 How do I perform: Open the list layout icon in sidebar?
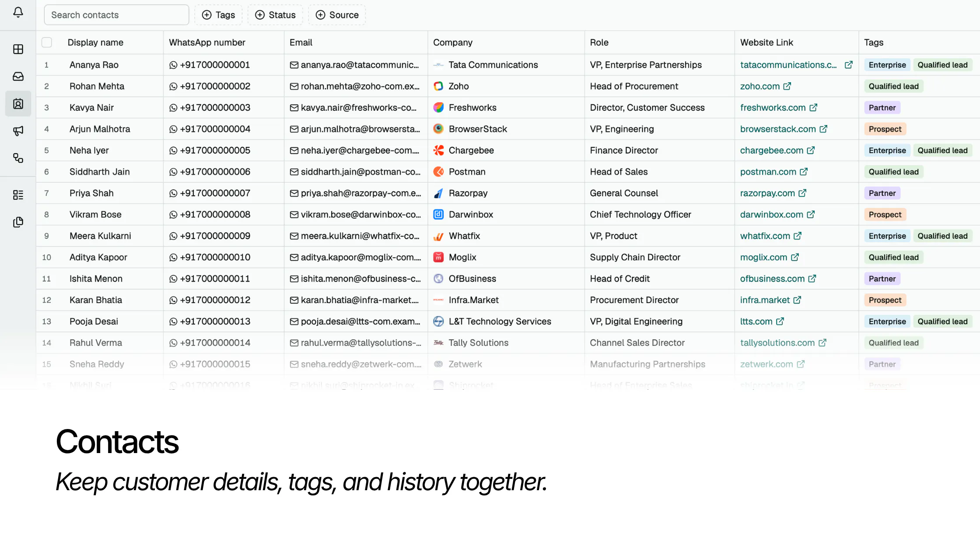click(x=18, y=195)
